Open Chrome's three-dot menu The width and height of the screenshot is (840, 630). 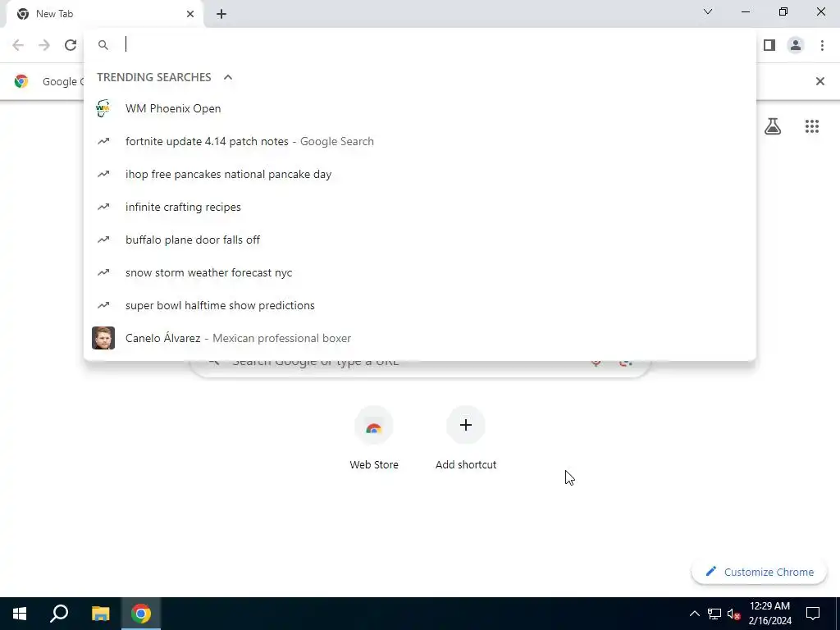click(822, 45)
